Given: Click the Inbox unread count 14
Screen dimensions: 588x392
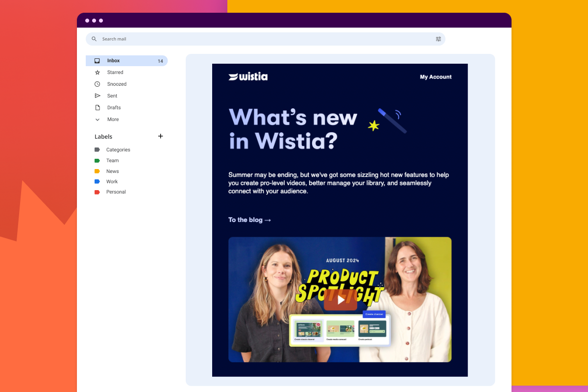Looking at the screenshot, I should [x=160, y=61].
